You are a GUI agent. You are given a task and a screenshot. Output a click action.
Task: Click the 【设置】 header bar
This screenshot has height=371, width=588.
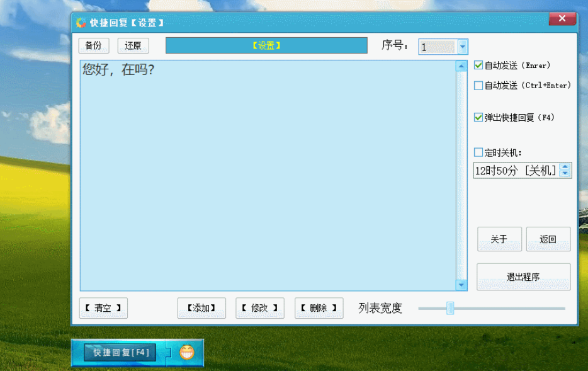point(266,45)
